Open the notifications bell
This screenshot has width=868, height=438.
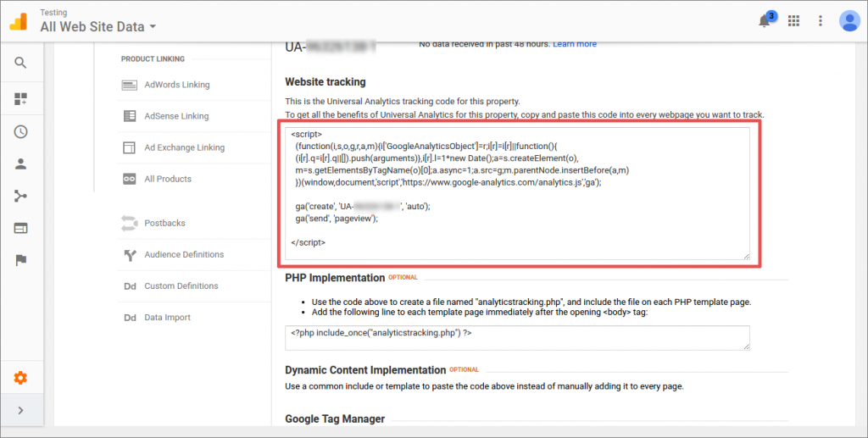click(x=765, y=21)
